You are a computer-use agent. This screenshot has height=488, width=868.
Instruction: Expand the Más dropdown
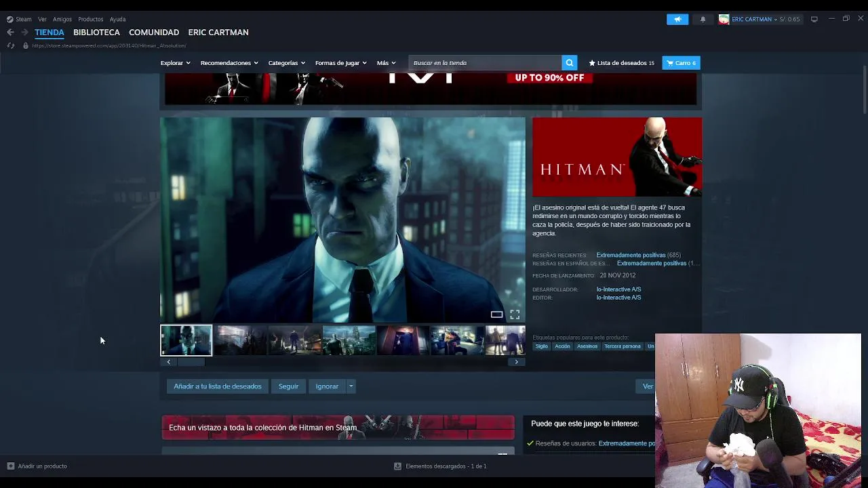(x=387, y=63)
